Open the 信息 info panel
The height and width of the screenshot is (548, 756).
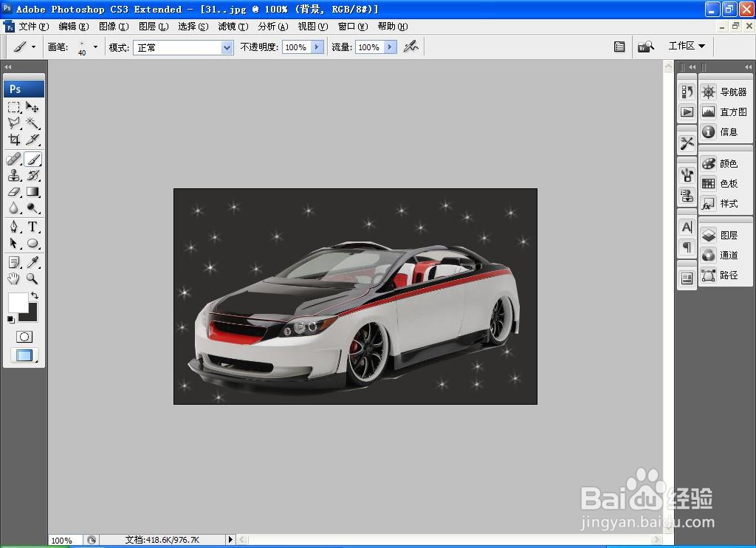coord(725,131)
